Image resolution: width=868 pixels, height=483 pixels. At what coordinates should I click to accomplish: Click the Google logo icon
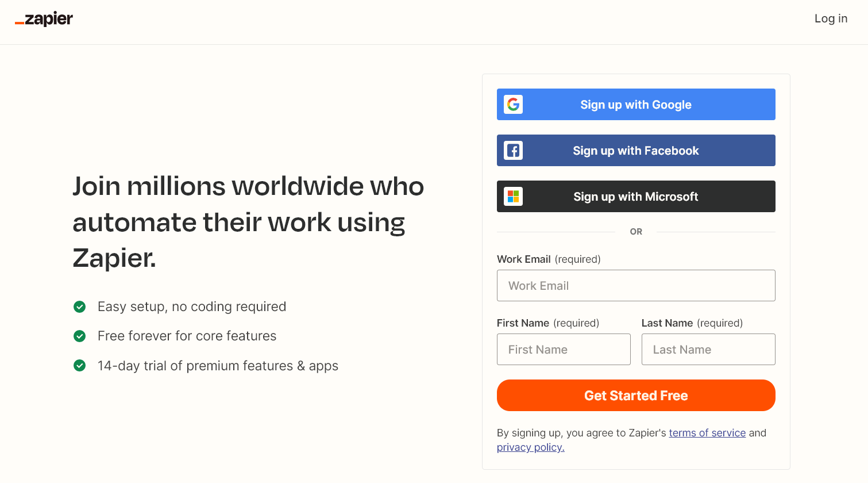[x=512, y=104]
